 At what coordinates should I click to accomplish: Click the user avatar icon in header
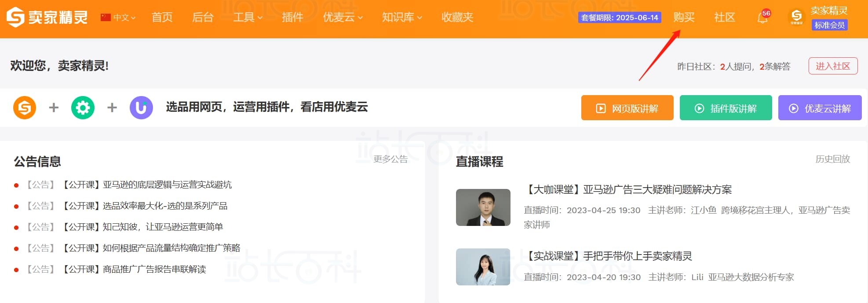(796, 17)
